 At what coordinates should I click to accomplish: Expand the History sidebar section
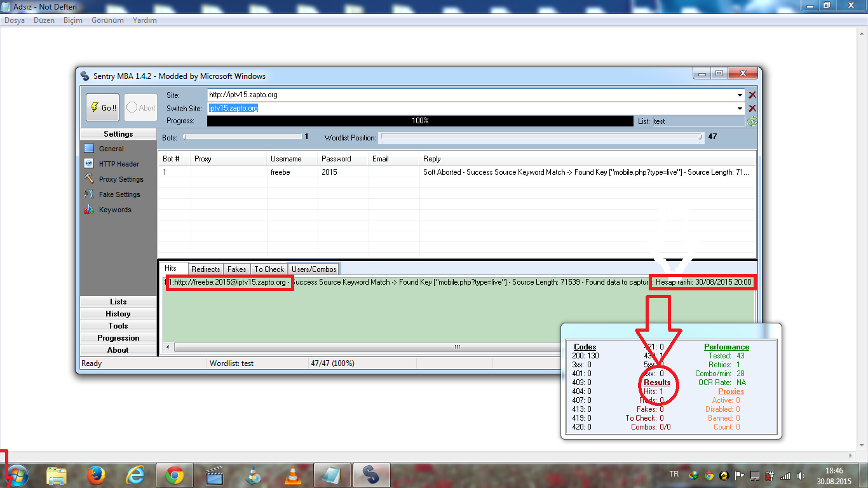pos(118,314)
